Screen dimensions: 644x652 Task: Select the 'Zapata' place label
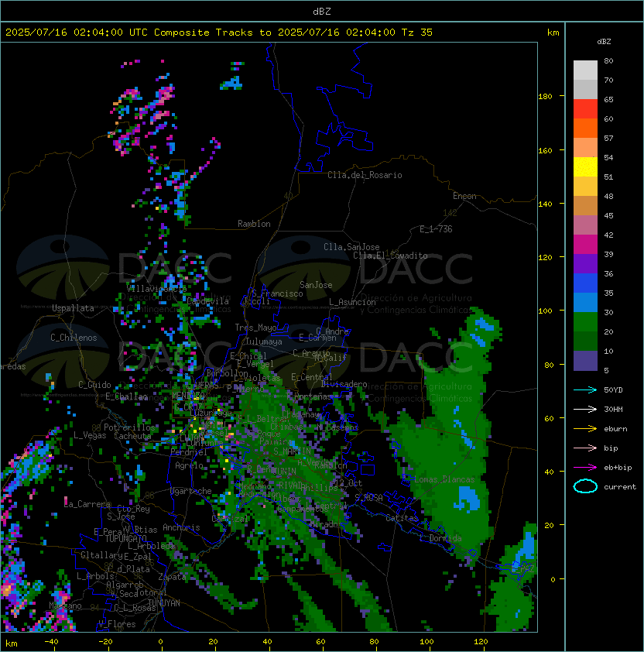[172, 577]
